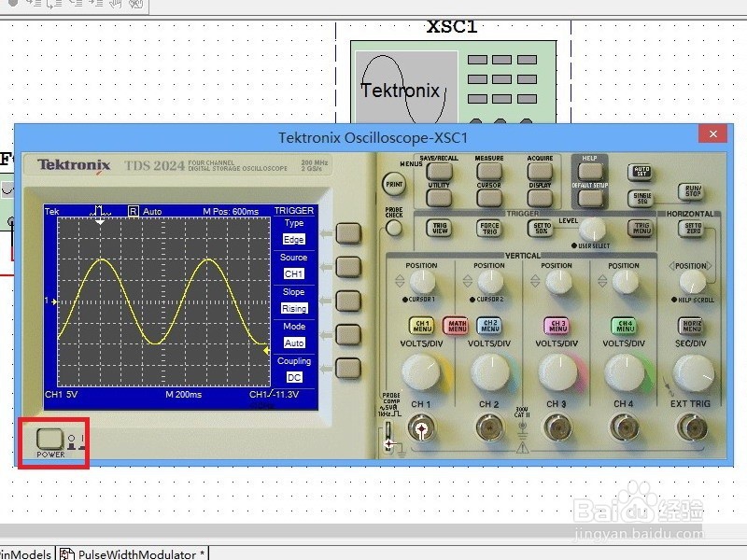The width and height of the screenshot is (747, 560).
Task: Click the PROBE COMP terminal
Action: (x=389, y=437)
